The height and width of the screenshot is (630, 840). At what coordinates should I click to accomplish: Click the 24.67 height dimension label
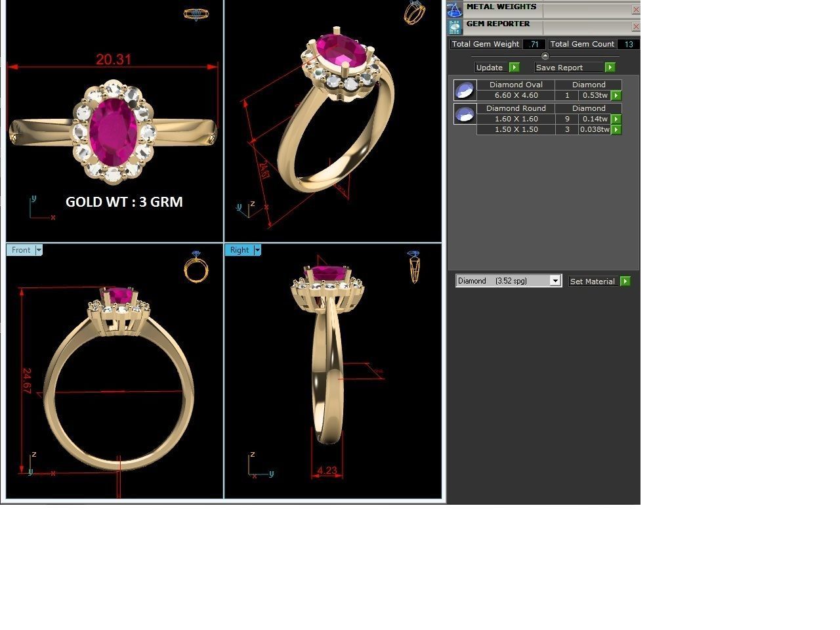[x=27, y=381]
